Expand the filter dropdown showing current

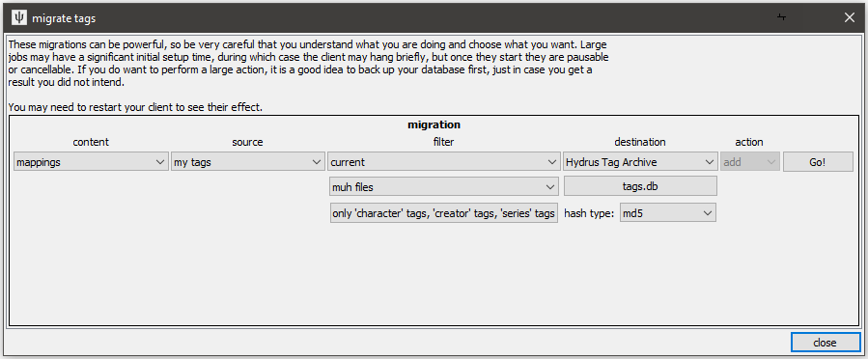tap(443, 162)
